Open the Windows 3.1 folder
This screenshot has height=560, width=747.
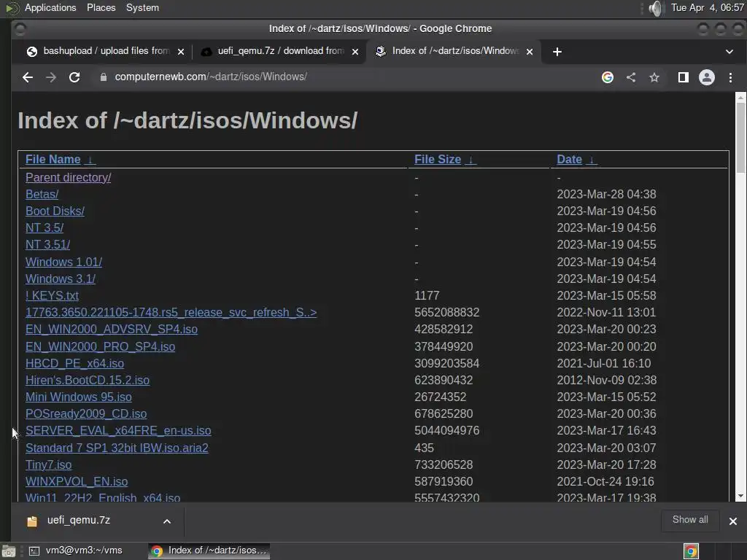[x=60, y=279]
